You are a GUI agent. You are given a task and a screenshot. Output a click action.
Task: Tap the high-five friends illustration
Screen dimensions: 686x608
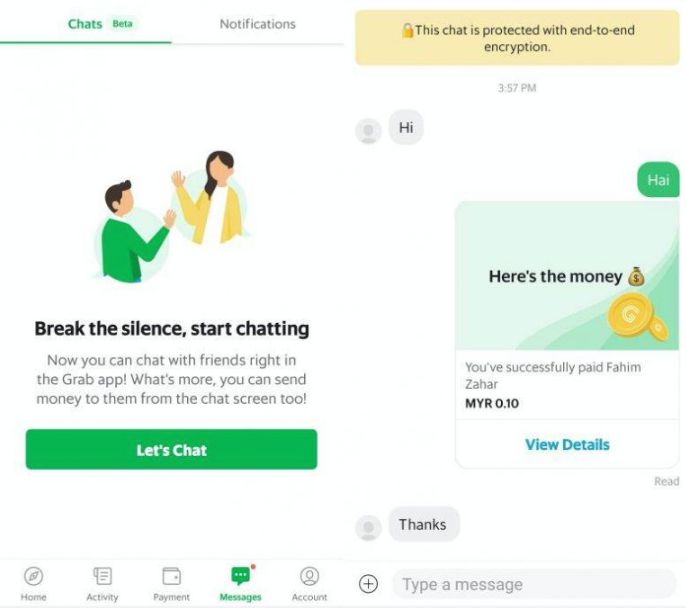[172, 217]
